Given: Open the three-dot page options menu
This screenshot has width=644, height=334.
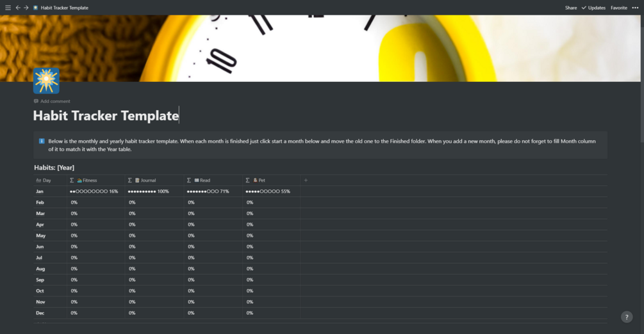Looking at the screenshot, I should (635, 8).
